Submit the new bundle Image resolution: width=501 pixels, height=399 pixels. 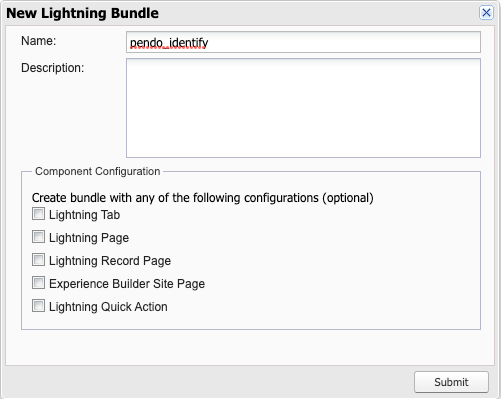click(451, 382)
